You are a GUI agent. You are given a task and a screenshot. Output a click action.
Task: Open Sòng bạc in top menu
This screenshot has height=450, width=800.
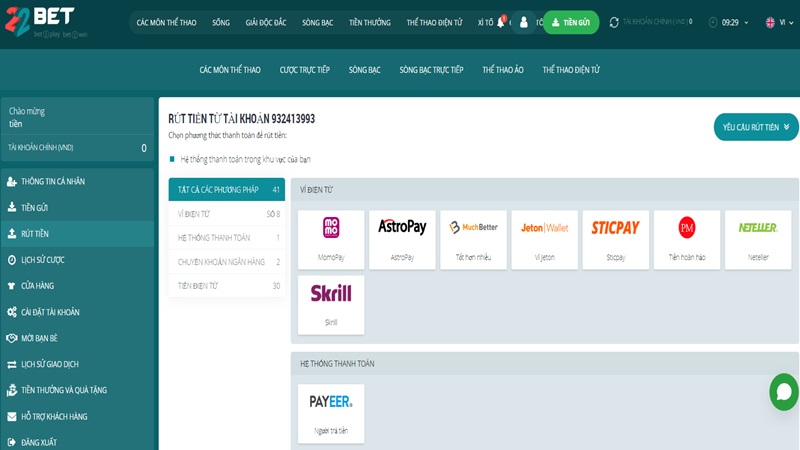(x=317, y=22)
